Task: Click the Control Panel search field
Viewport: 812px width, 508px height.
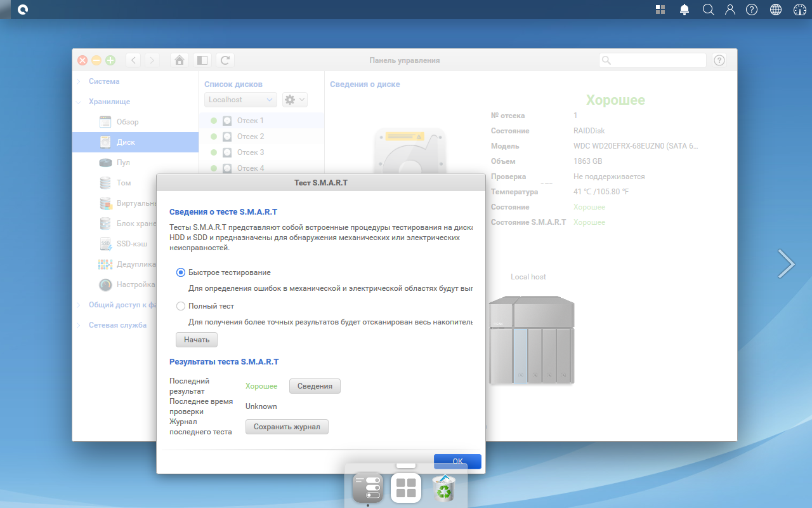Action: coord(653,60)
